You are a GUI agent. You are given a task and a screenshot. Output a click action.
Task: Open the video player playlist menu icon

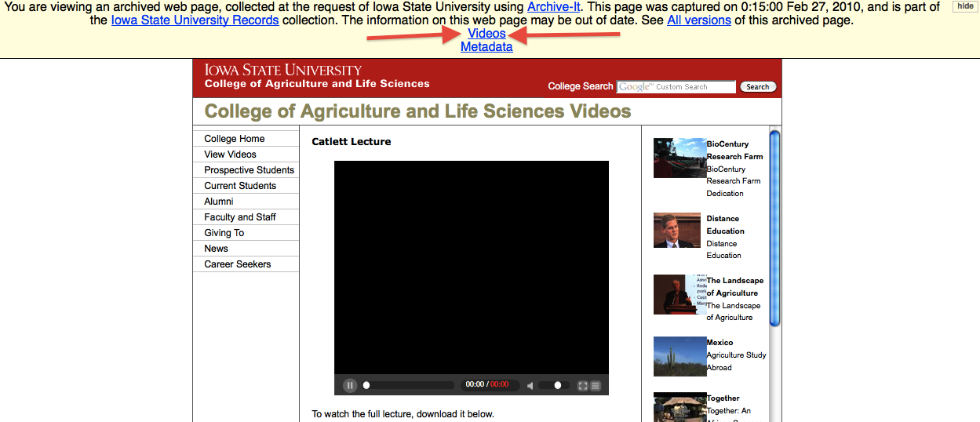596,386
